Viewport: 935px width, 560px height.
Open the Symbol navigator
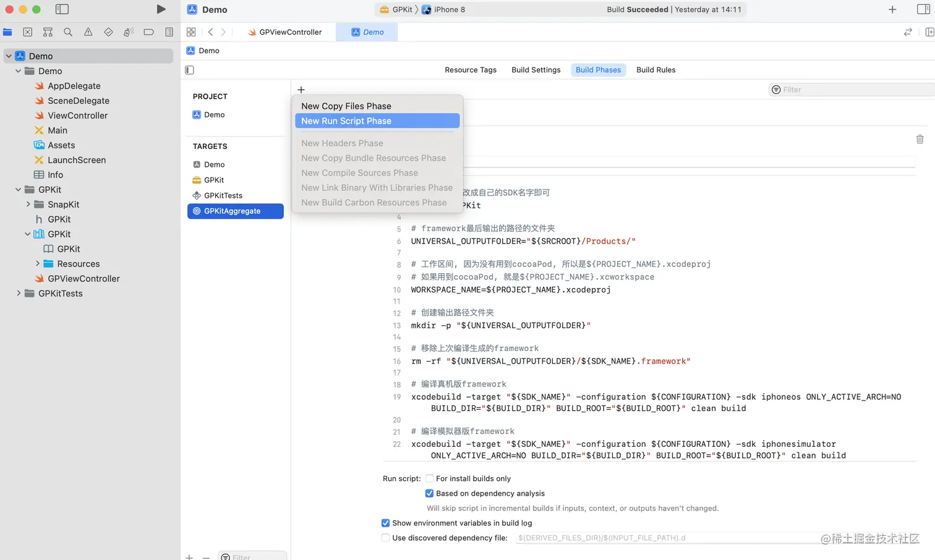point(48,32)
